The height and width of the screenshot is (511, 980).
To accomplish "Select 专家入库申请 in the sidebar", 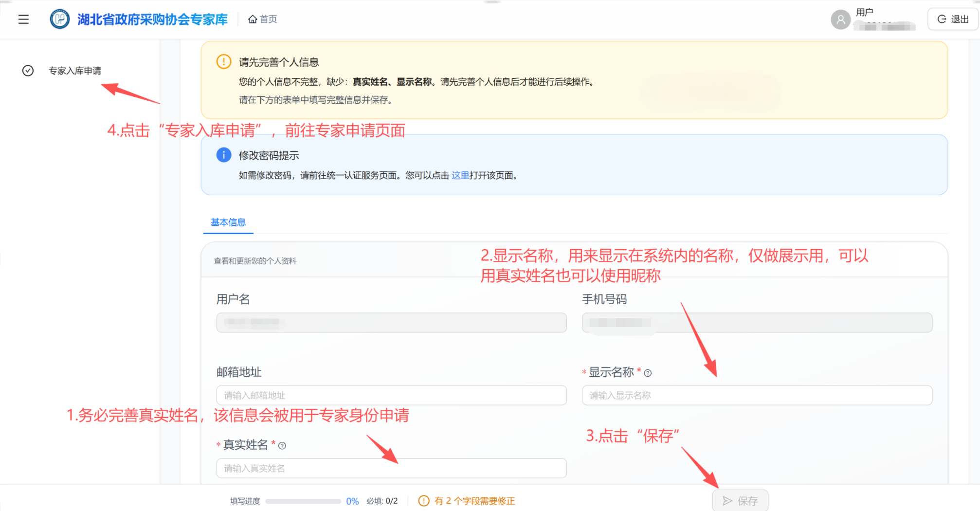I will pos(75,71).
